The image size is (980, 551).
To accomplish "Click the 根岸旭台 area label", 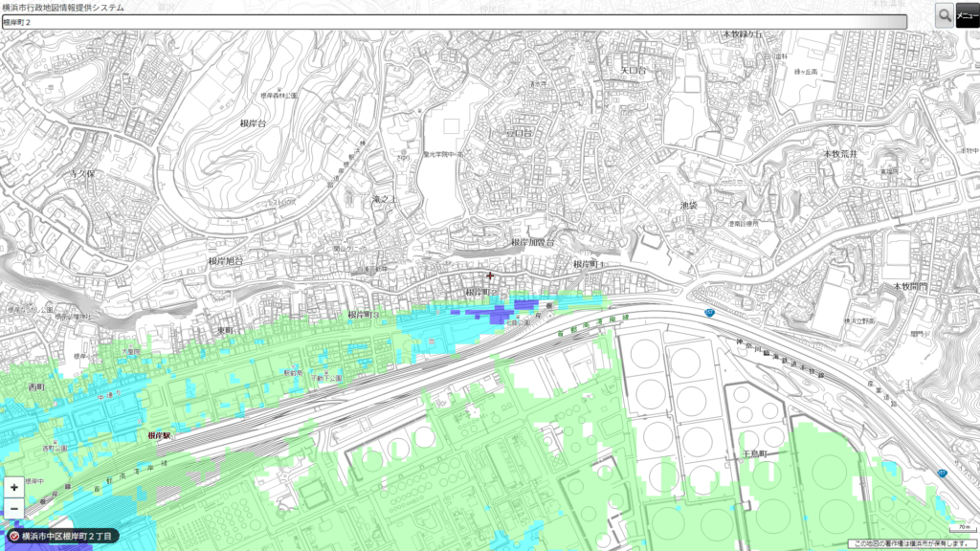I will click(x=226, y=261).
